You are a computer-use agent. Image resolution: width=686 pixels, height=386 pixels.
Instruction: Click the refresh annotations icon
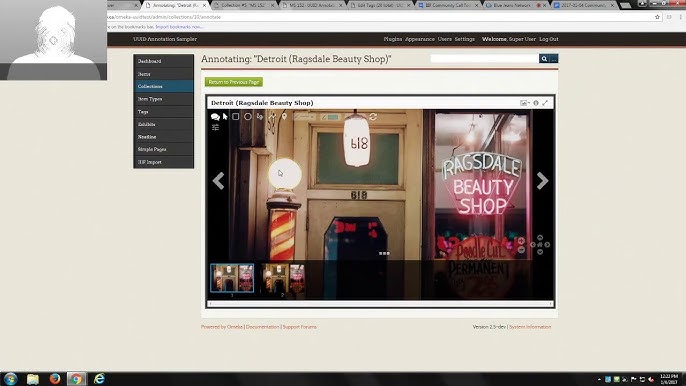373,116
